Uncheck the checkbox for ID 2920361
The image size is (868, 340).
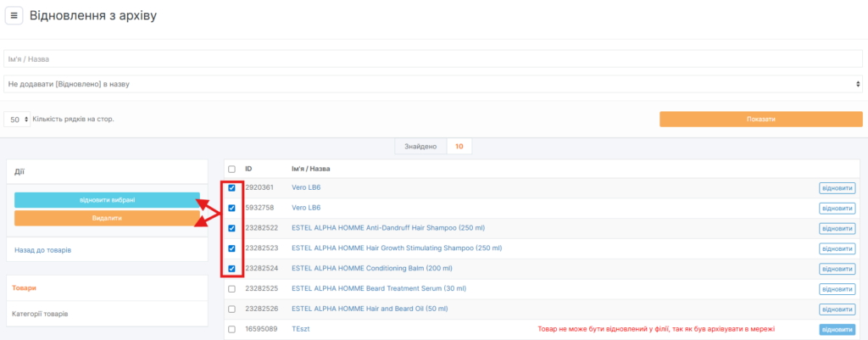232,188
